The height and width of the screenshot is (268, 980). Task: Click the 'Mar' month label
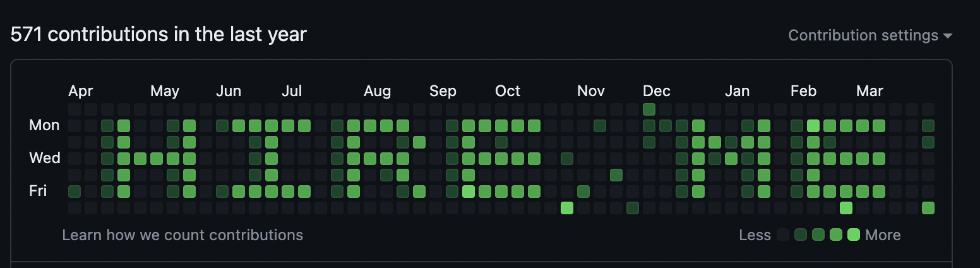[869, 91]
